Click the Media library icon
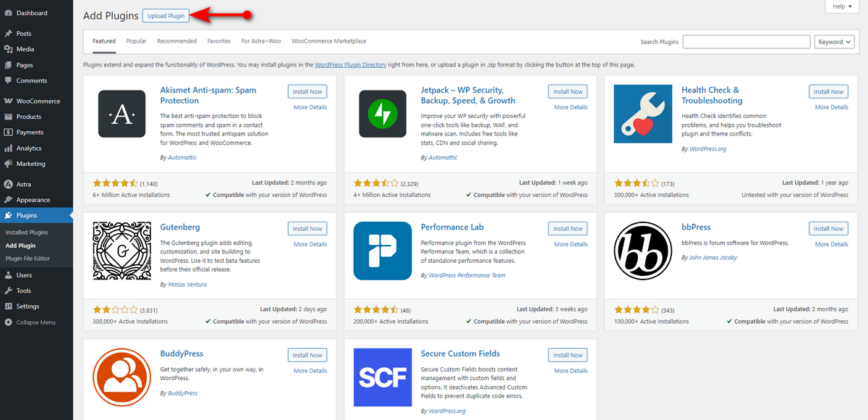Screen dimensions: 868x420 click(8, 49)
